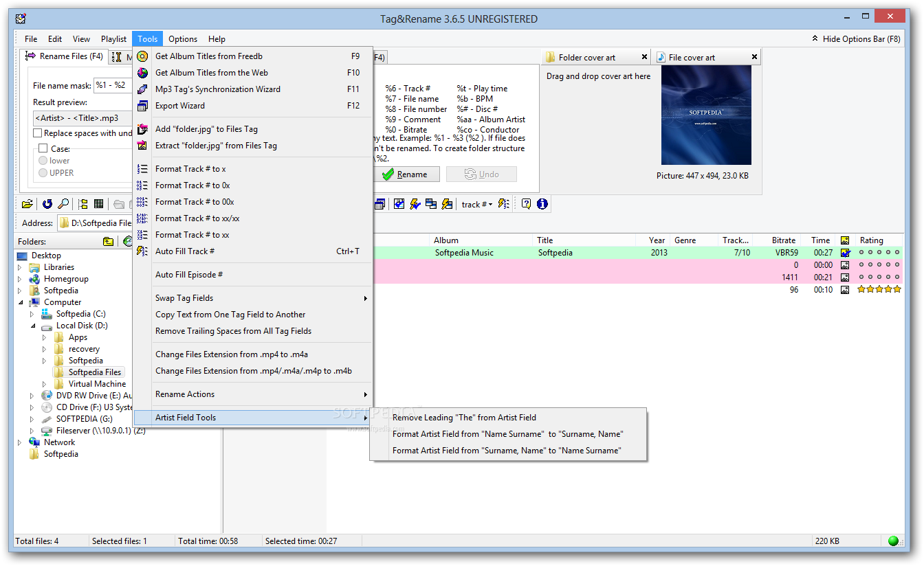Image resolution: width=924 pixels, height=566 pixels.
Task: Open the Playlist menu
Action: click(113, 39)
